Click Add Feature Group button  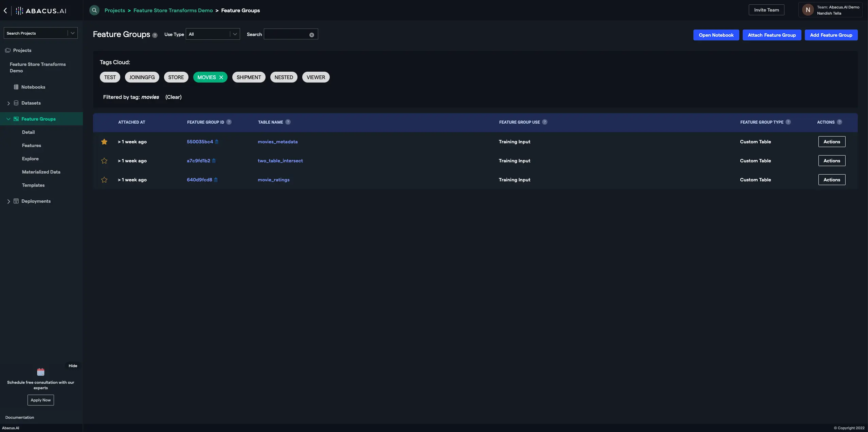(x=831, y=35)
